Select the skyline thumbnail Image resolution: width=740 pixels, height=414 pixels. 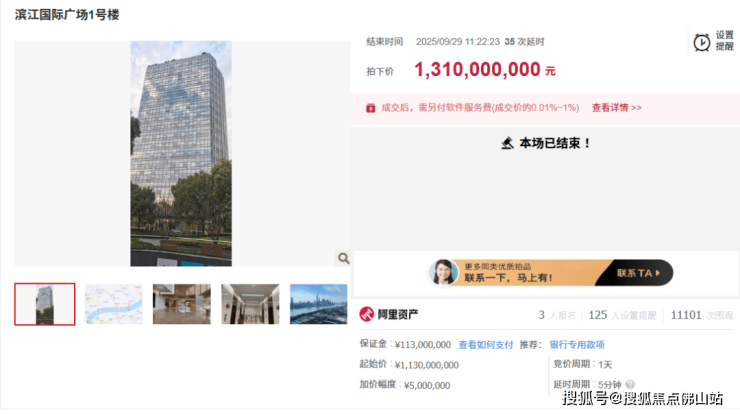click(318, 304)
